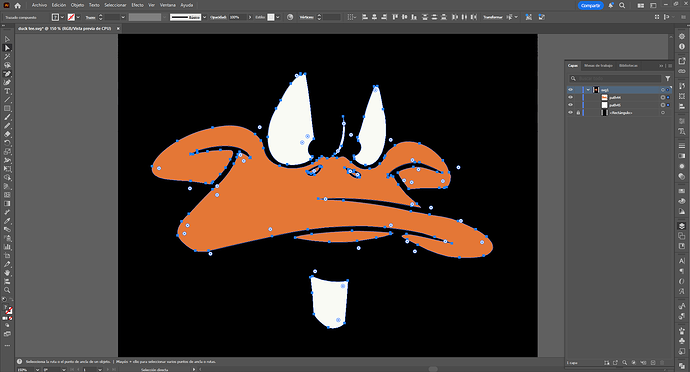The height and width of the screenshot is (372, 690).
Task: Click the Compartir button
Action: 590,5
